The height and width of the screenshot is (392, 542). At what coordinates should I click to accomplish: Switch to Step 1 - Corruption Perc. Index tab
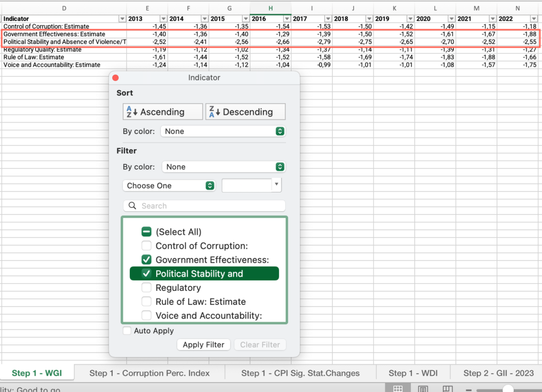pyautogui.click(x=149, y=373)
